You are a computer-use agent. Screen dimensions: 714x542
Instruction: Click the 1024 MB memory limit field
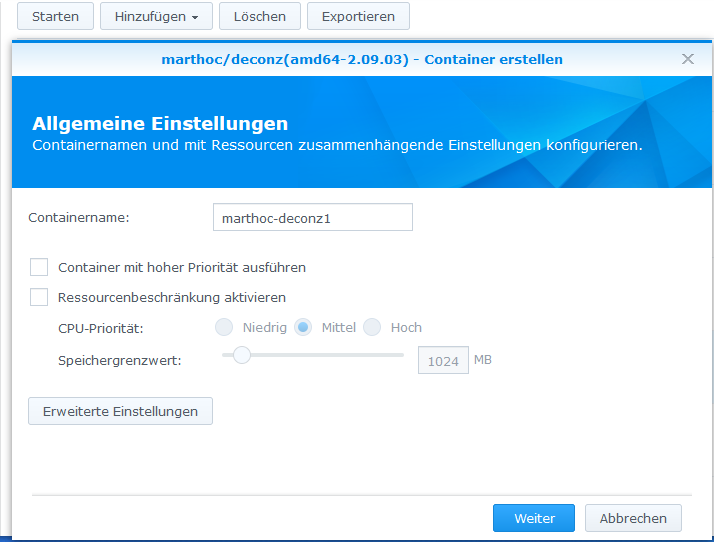pyautogui.click(x=443, y=360)
